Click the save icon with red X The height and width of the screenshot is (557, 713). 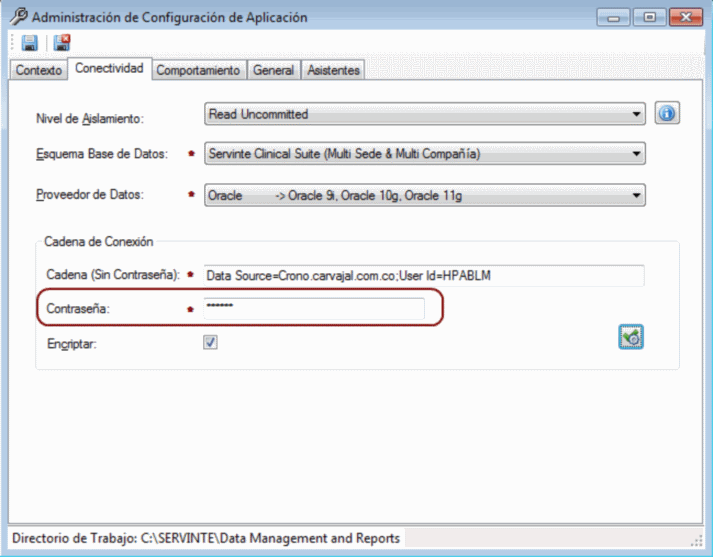(62, 43)
